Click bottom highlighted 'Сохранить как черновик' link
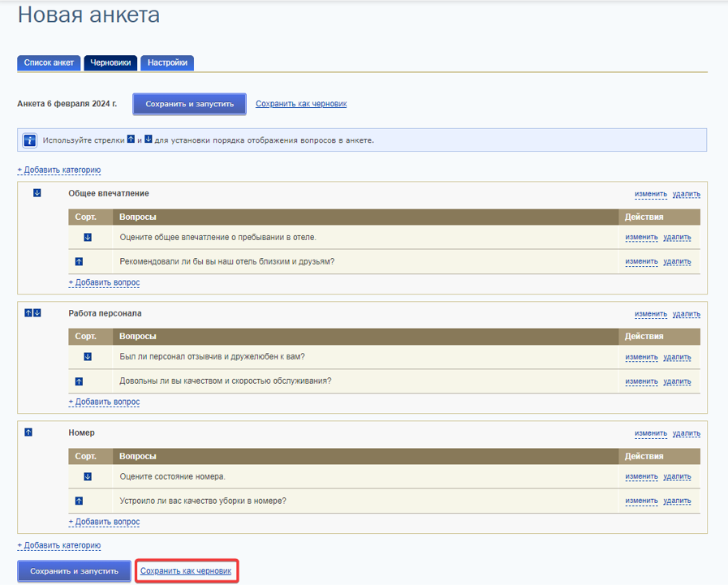The height and width of the screenshot is (585, 728). [186, 571]
